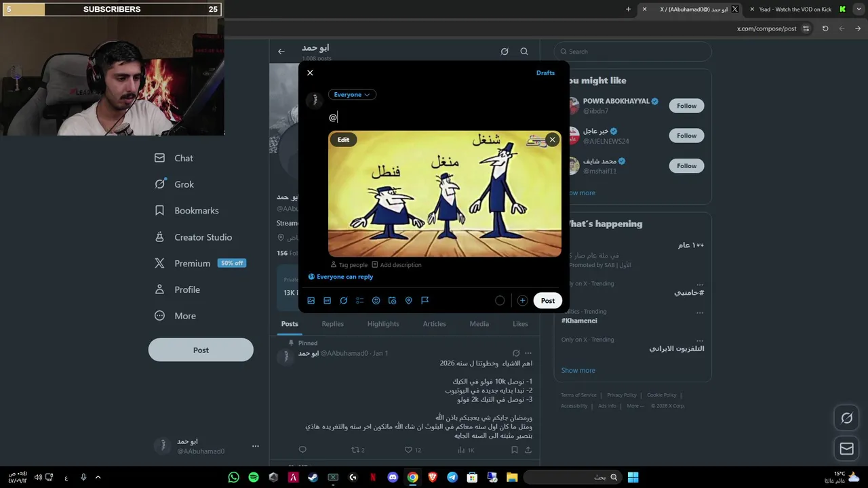Switch to the Posts tab
This screenshot has height=488, width=868.
290,324
